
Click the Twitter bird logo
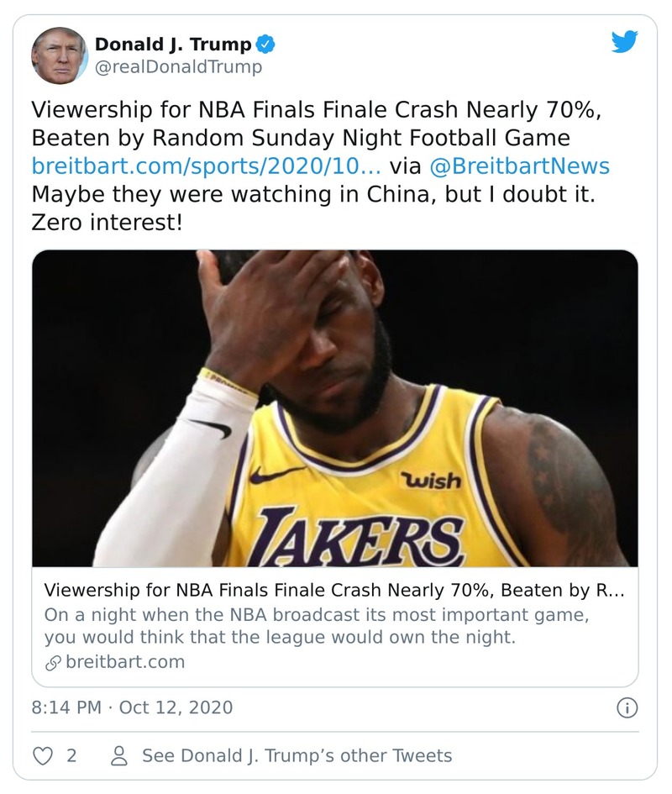624,42
